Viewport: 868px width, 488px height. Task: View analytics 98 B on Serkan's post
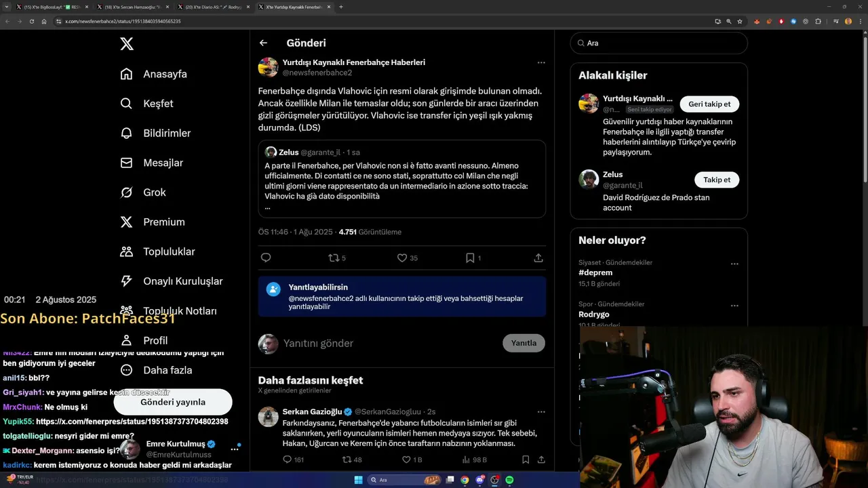tap(474, 460)
